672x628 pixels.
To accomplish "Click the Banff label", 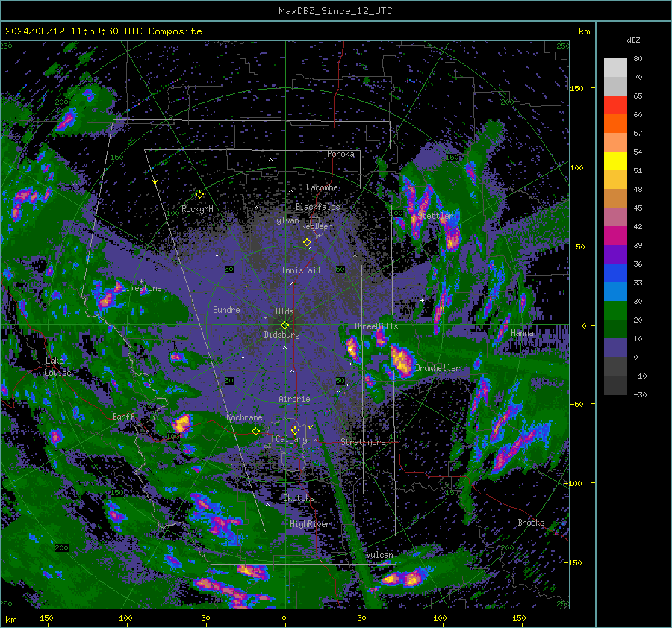I will (123, 417).
